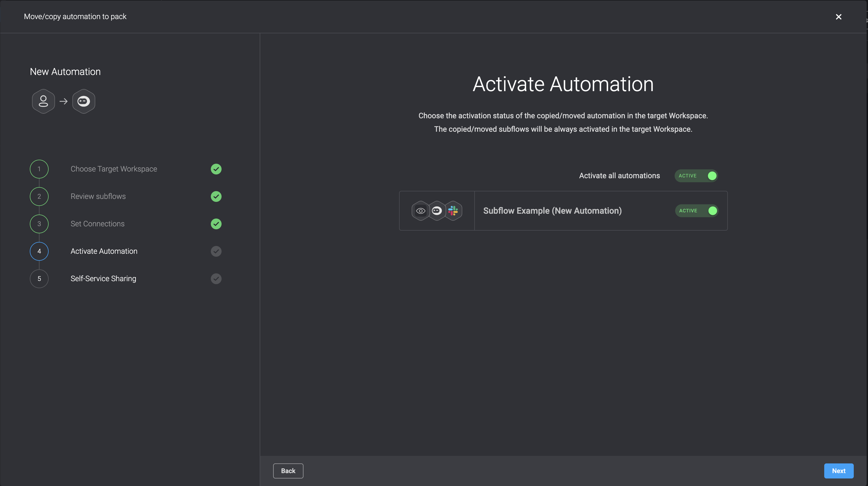Viewport: 868px width, 486px height.
Task: Go to step 3 circle
Action: point(39,224)
